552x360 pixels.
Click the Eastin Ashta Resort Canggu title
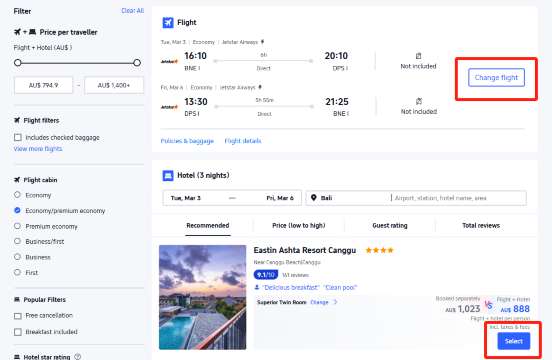click(305, 250)
